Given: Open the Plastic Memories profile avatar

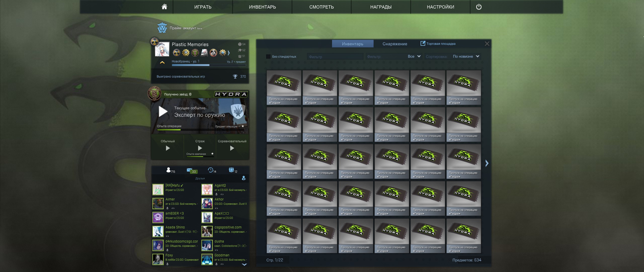Looking at the screenshot, I should click(162, 49).
